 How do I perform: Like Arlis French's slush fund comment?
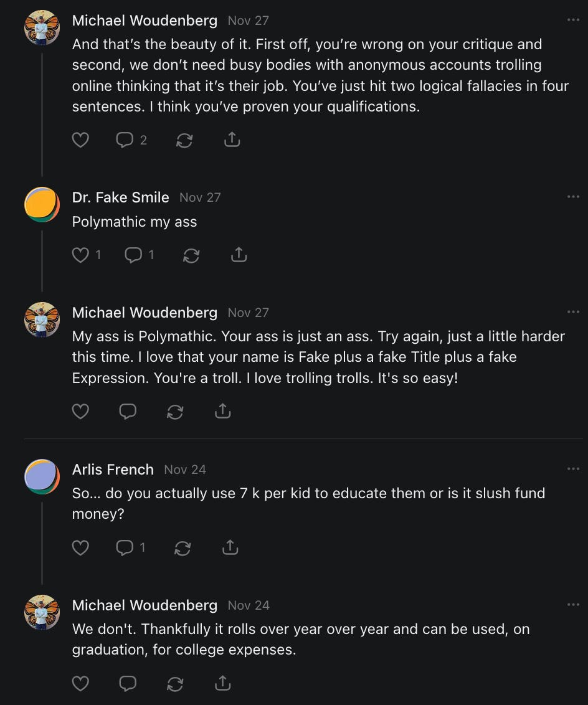point(80,547)
